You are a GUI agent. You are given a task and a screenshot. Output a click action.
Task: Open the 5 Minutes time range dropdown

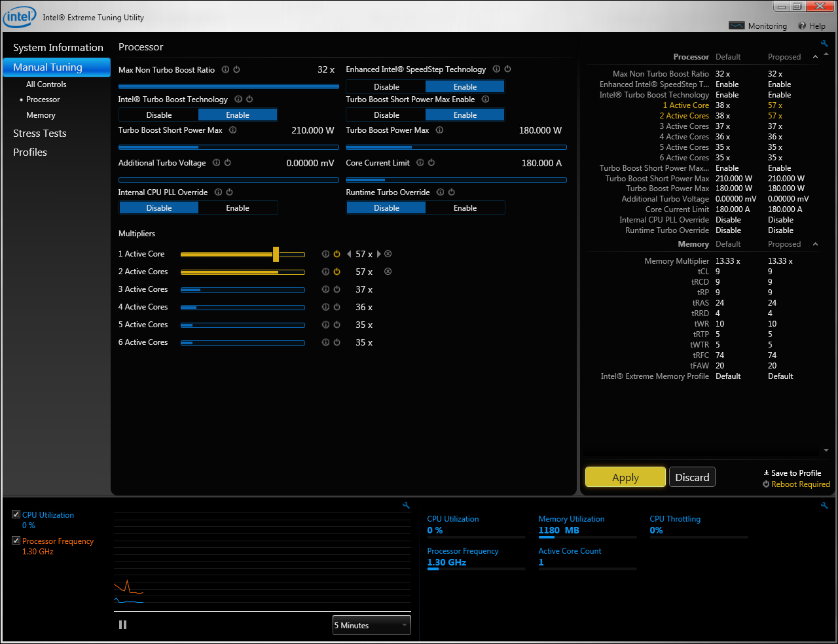[371, 626]
